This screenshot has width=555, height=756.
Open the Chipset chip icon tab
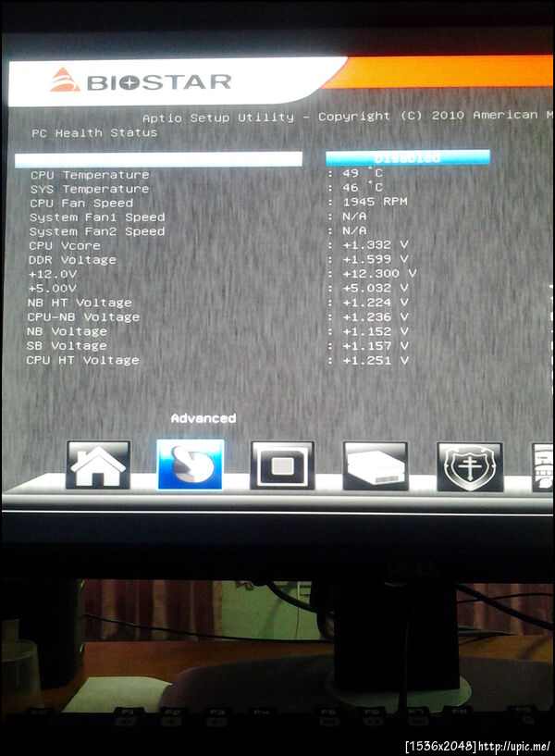point(282,465)
